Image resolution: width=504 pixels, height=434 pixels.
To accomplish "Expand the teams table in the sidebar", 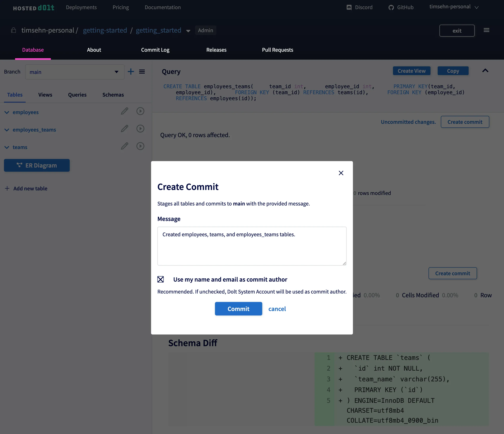I will [7, 147].
